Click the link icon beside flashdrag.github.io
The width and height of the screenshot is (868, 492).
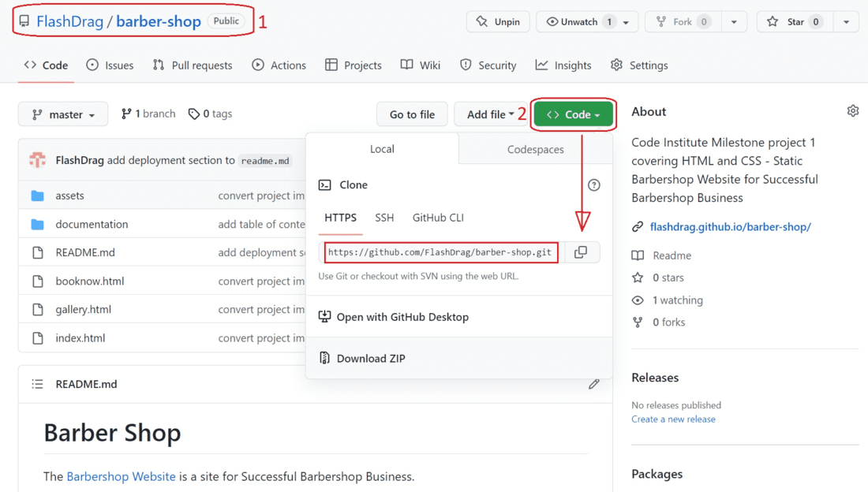638,227
